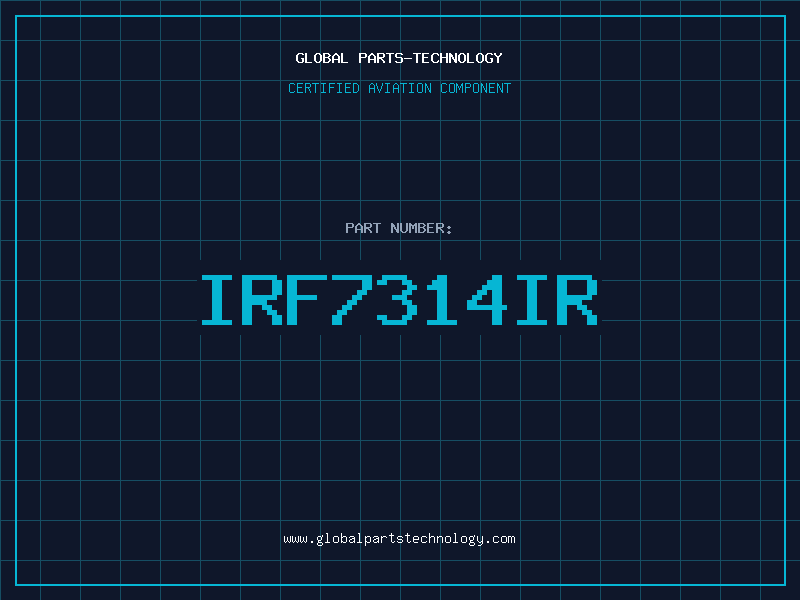
Task: Select the CERTIFIED AVIATION COMPONENT subtitle
Action: click(399, 88)
